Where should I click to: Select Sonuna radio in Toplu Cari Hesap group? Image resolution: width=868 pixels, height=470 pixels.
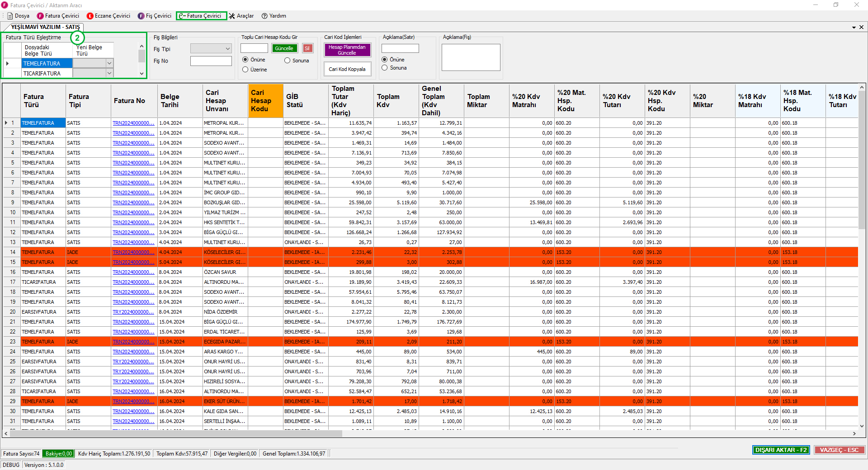[287, 61]
